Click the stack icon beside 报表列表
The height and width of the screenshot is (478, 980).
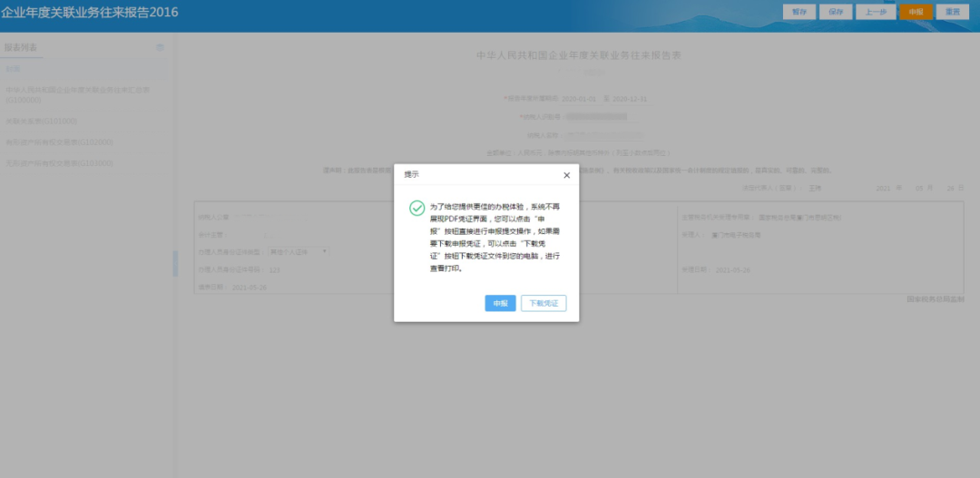(x=160, y=47)
